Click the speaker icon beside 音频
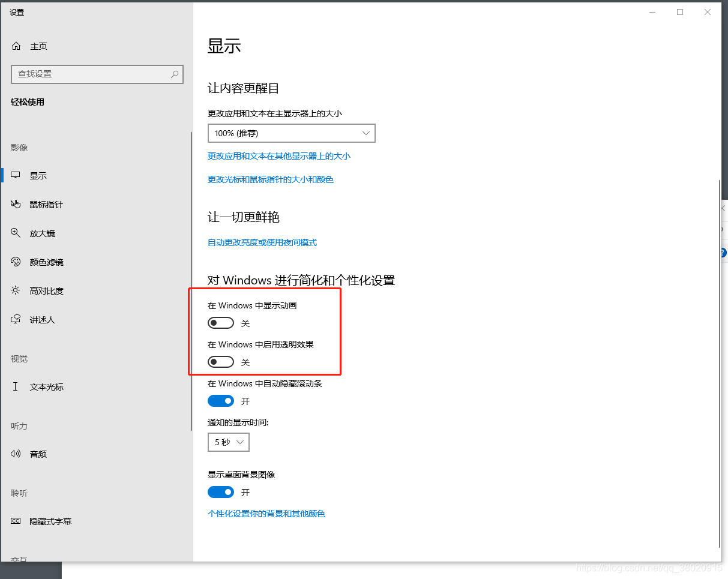The image size is (728, 579). pyautogui.click(x=16, y=454)
